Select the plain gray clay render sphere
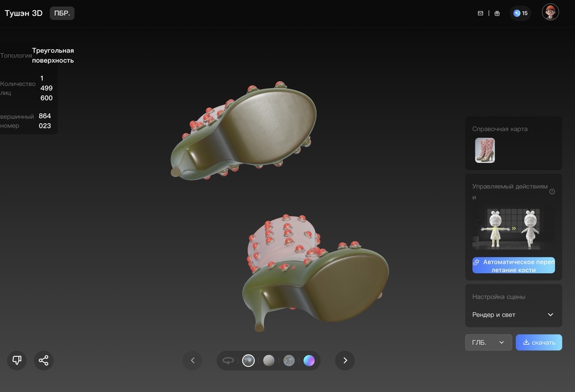 tap(269, 361)
